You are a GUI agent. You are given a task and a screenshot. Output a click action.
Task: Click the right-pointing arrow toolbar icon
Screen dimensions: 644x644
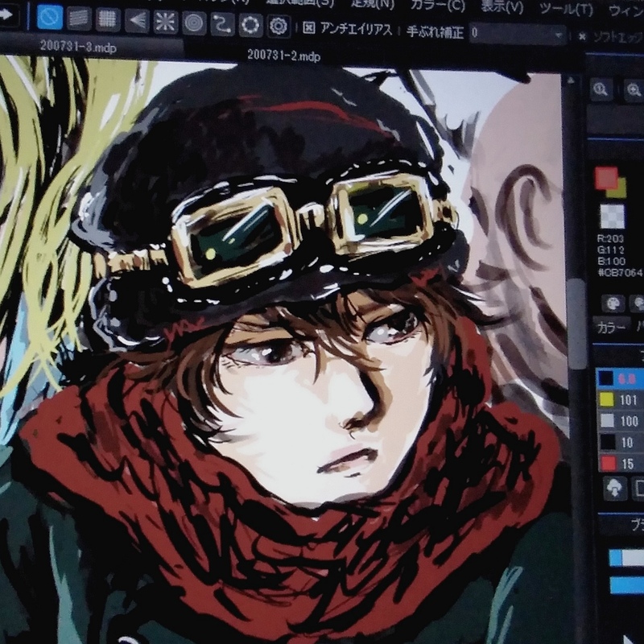[x=7, y=15]
